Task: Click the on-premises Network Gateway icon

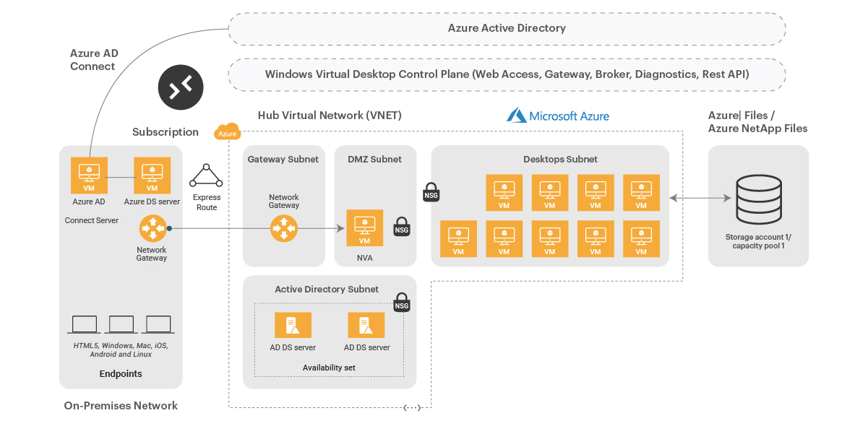Action: 152,229
